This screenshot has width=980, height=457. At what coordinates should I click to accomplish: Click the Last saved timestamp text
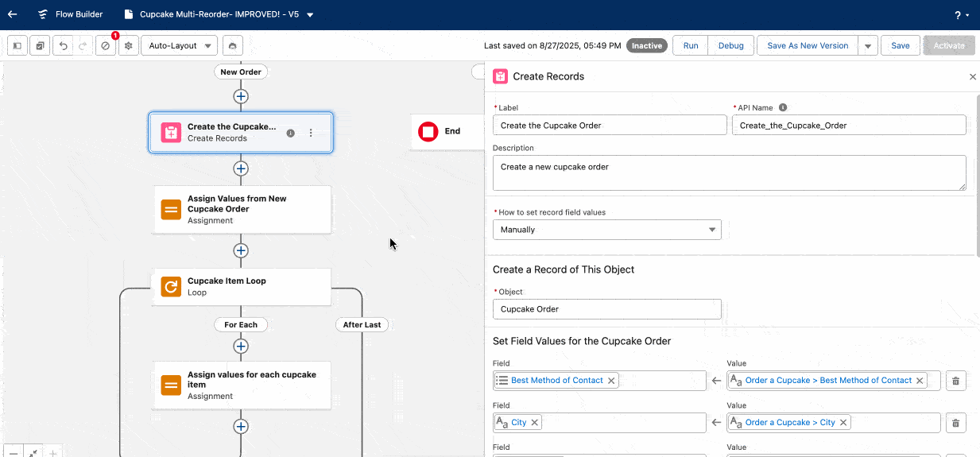(x=552, y=46)
